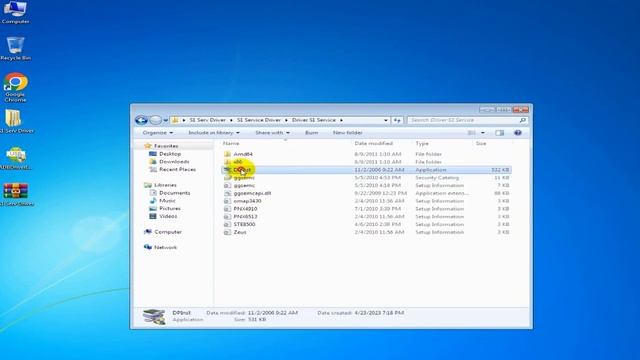Viewport: 640px width, 360px height.
Task: Select the Amd64 folder
Action: (x=243, y=154)
